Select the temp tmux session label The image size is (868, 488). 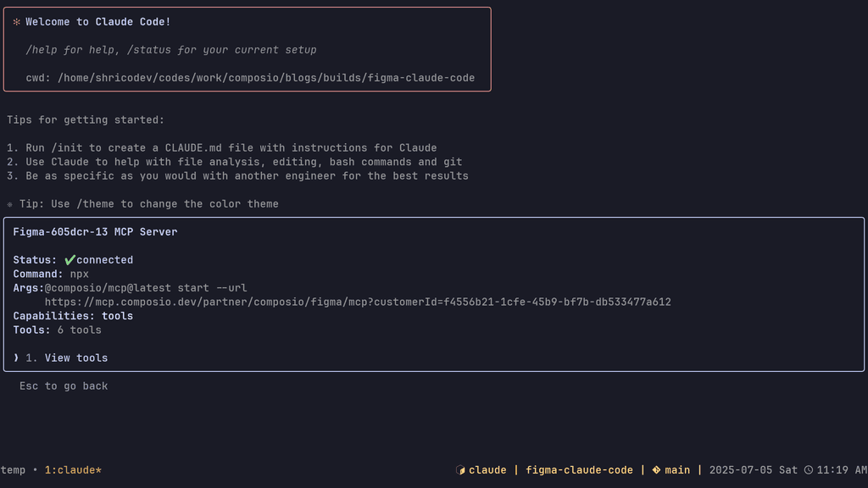click(x=13, y=469)
